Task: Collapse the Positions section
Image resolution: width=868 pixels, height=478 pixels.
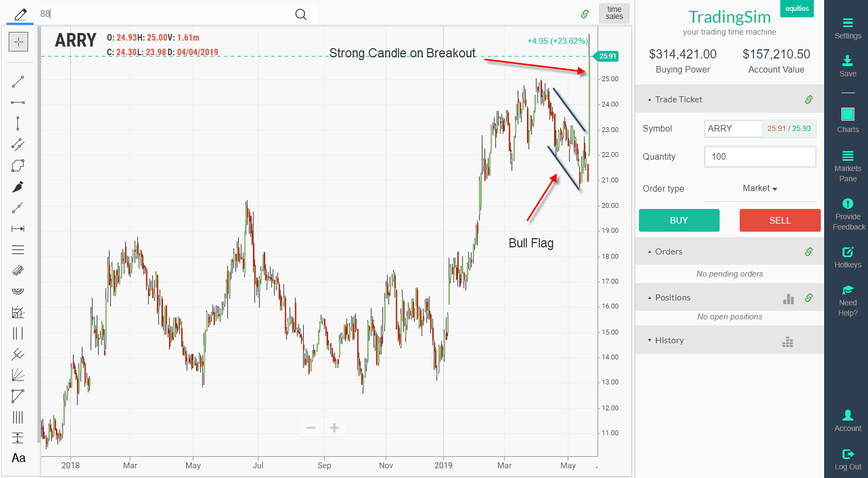Action: [673, 298]
